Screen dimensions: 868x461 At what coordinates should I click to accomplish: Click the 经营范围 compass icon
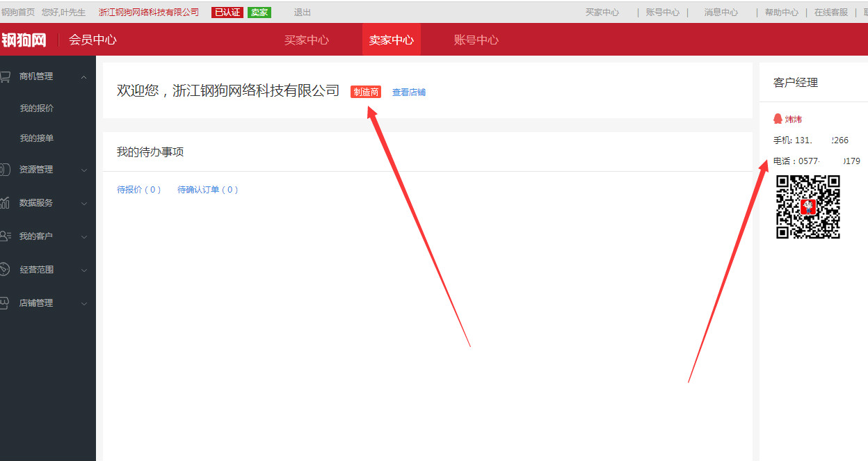(x=7, y=269)
